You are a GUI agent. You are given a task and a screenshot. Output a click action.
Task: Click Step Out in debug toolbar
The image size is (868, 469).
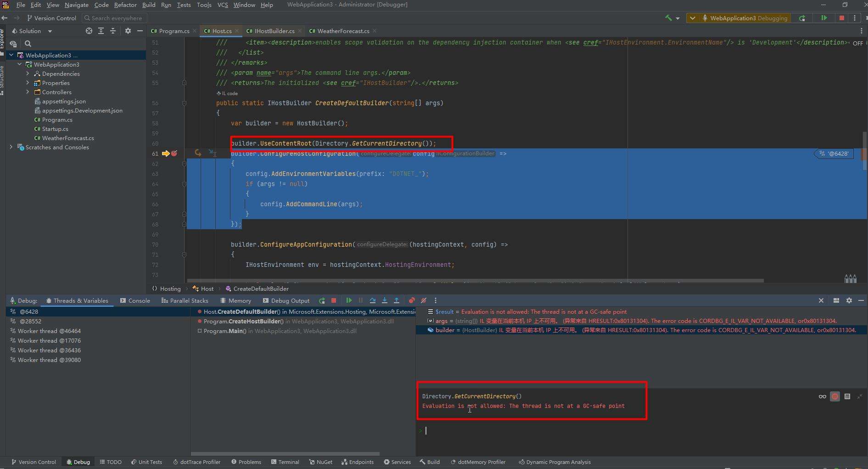397,300
